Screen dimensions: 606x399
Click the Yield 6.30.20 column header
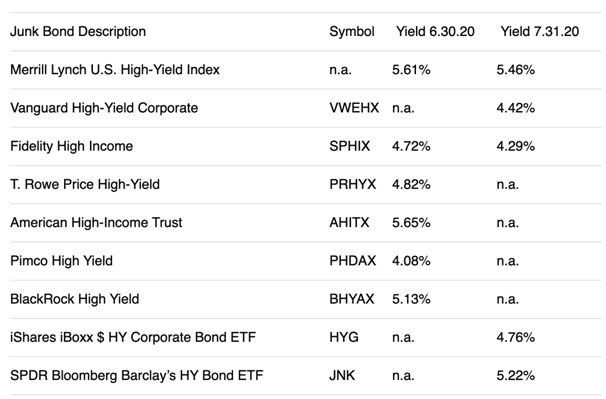click(x=435, y=31)
